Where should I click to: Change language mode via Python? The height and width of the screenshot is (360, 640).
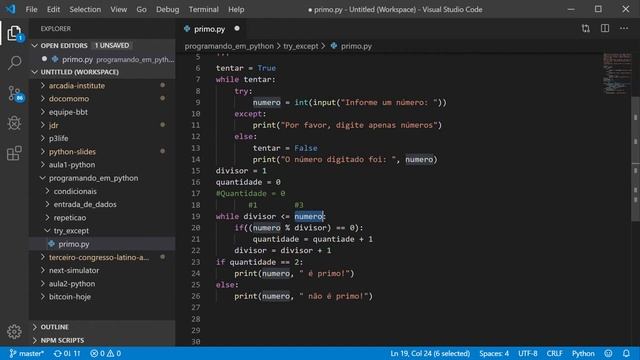click(x=583, y=353)
